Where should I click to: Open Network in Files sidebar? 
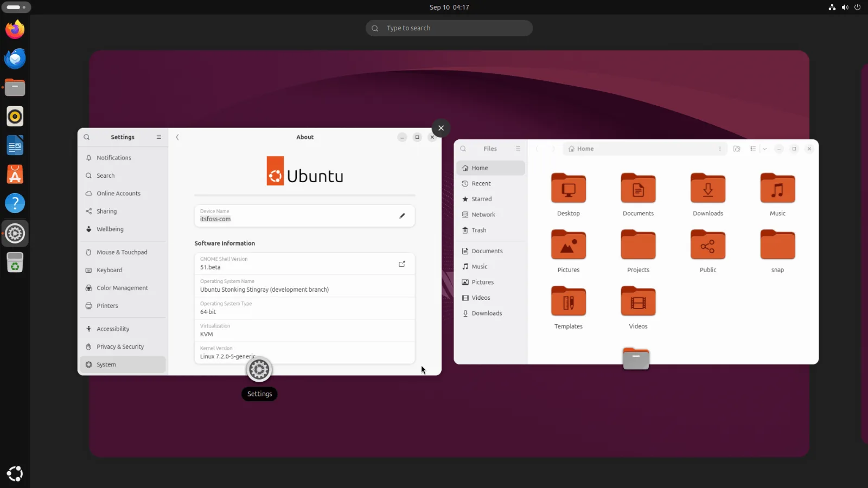(491, 215)
